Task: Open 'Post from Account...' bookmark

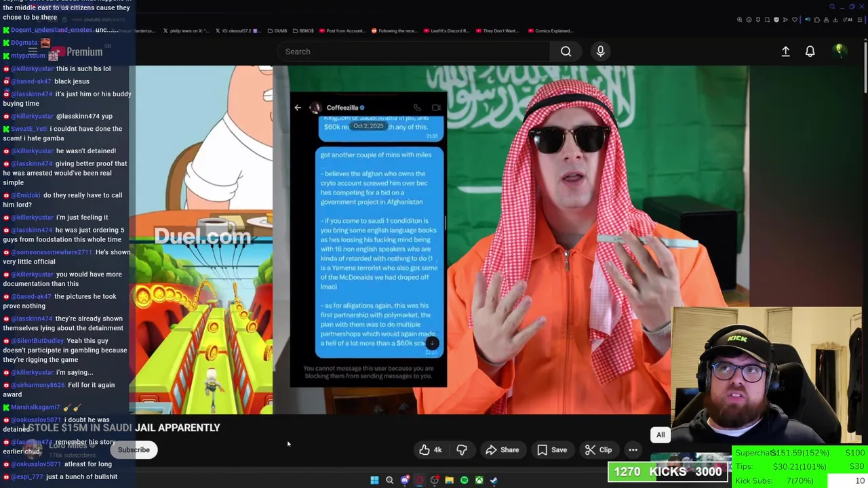Action: [x=341, y=30]
